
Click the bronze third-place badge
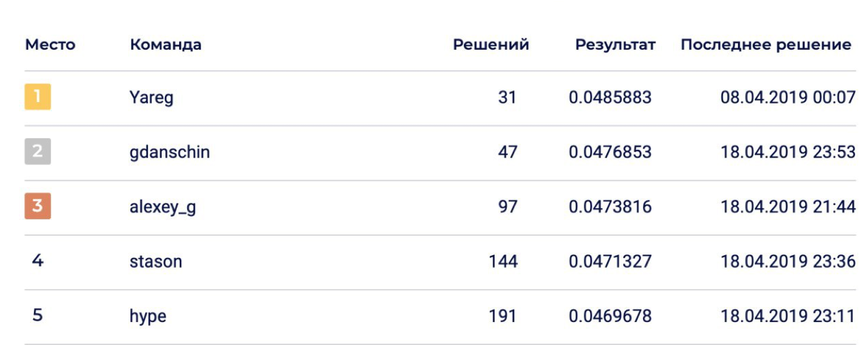tap(37, 207)
